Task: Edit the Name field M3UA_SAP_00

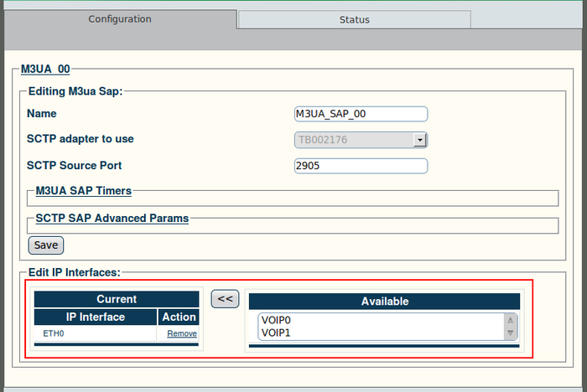Action: tap(361, 114)
